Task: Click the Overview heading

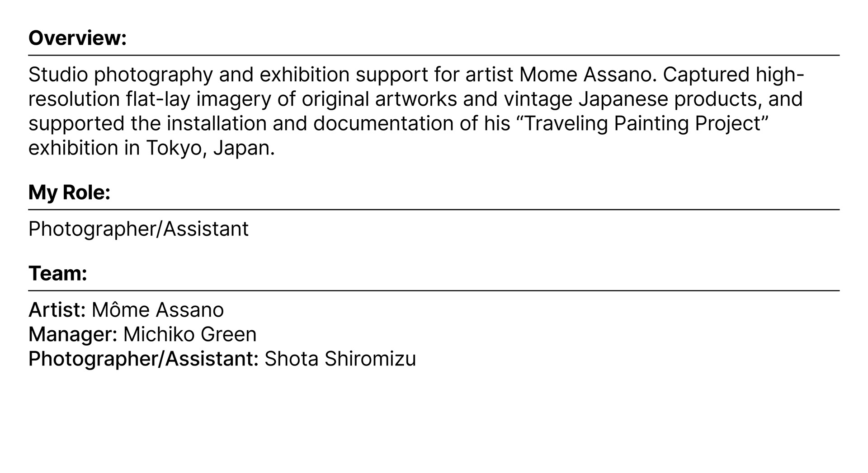Action: click(77, 38)
